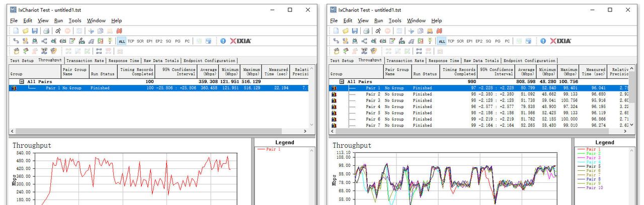Open the Tools menu in left window
This screenshot has height=205, width=644.
(75, 21)
